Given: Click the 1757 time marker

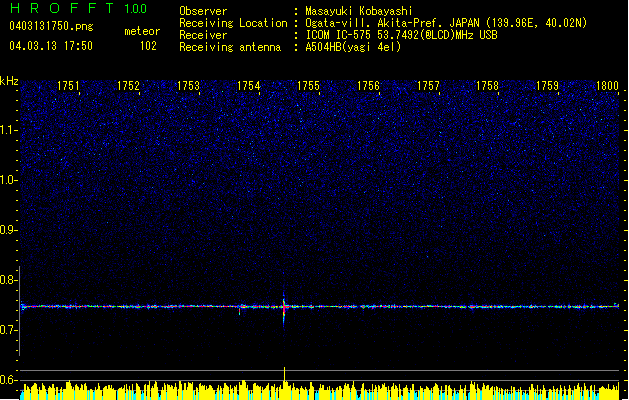Looking at the screenshot, I should tap(428, 86).
